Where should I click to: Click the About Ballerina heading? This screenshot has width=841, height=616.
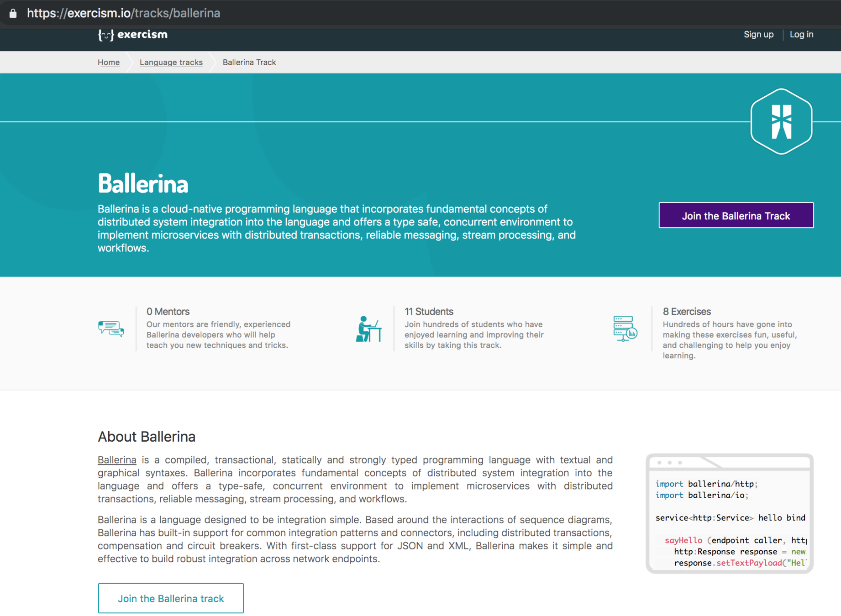pyautogui.click(x=147, y=437)
